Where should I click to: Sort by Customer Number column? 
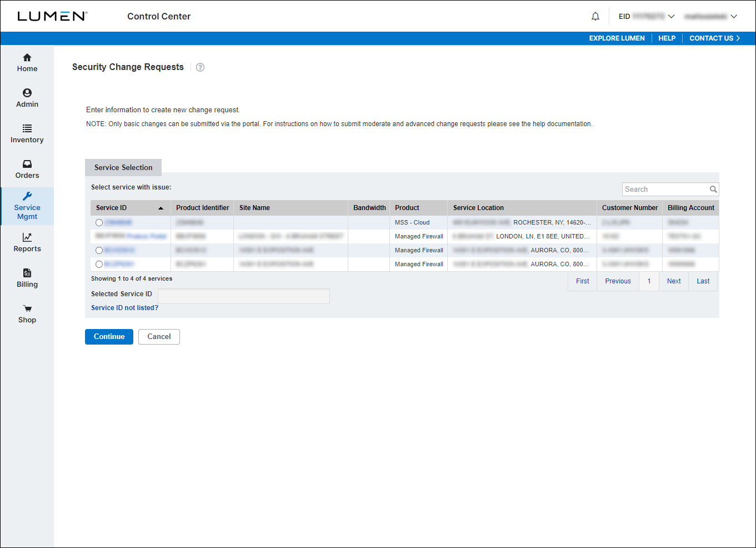point(630,208)
